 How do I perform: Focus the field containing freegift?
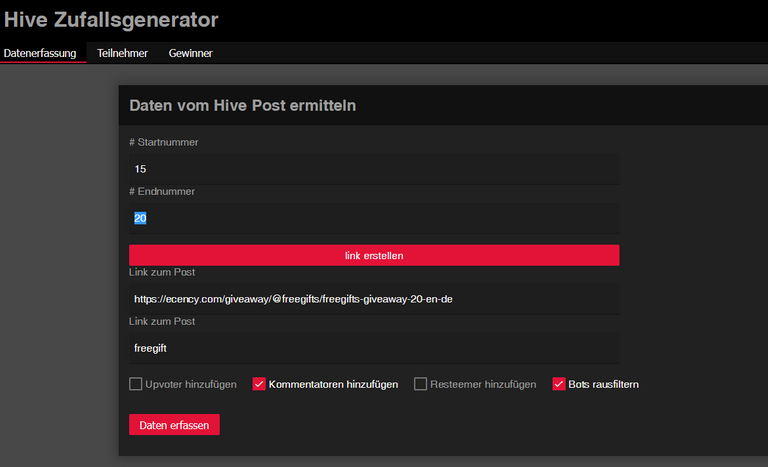374,348
